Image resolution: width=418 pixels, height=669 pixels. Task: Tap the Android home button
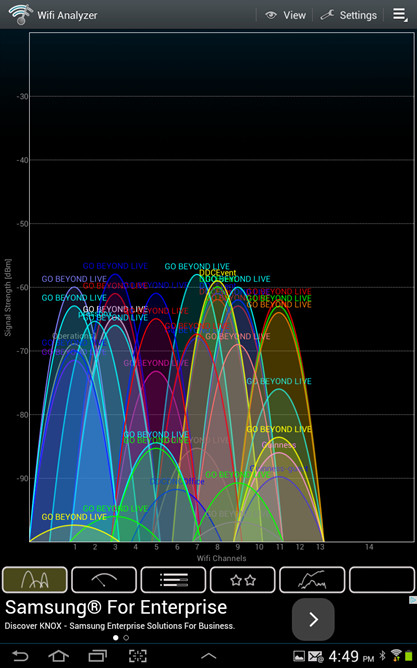58,656
